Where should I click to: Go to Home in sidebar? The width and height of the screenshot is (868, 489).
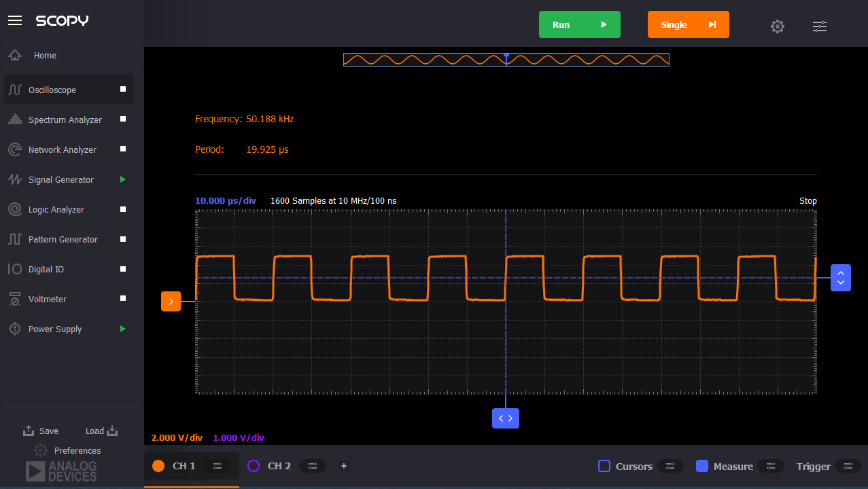pyautogui.click(x=45, y=56)
